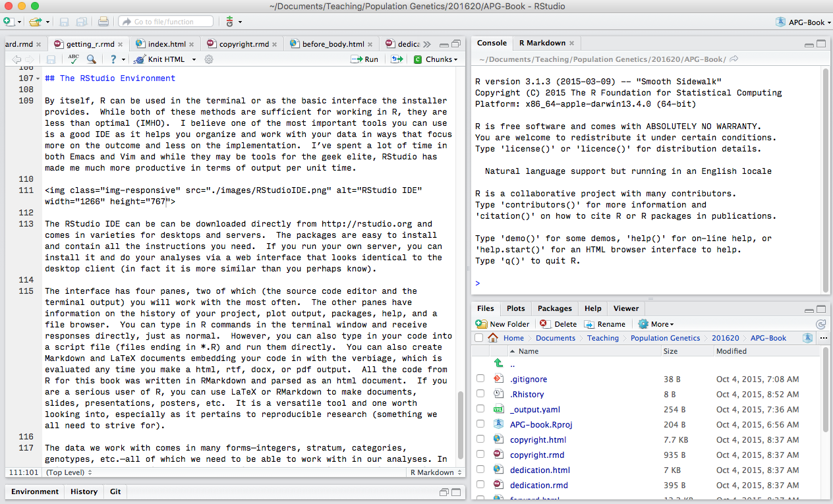Click the editor Save current document icon
Image resolution: width=833 pixels, height=504 pixels.
51,59
